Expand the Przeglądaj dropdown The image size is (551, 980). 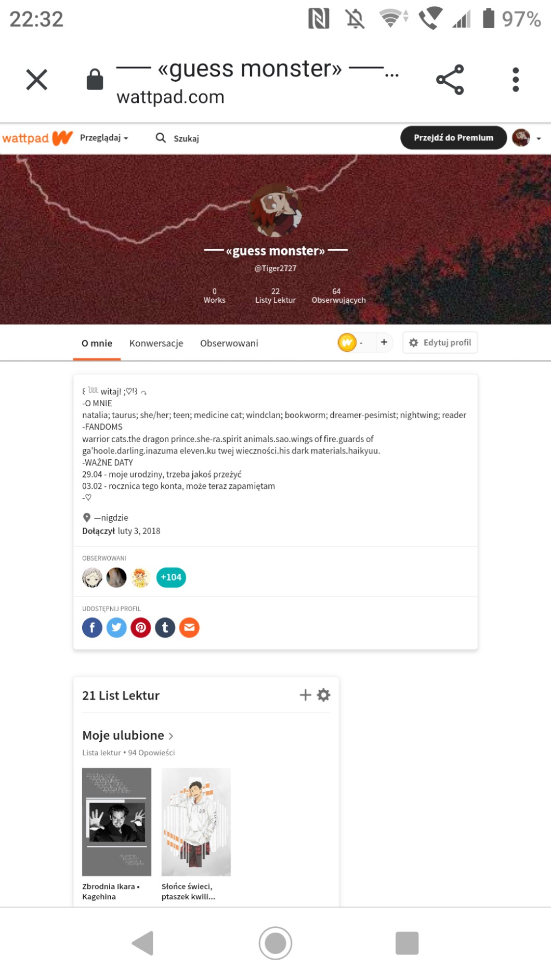tap(104, 138)
